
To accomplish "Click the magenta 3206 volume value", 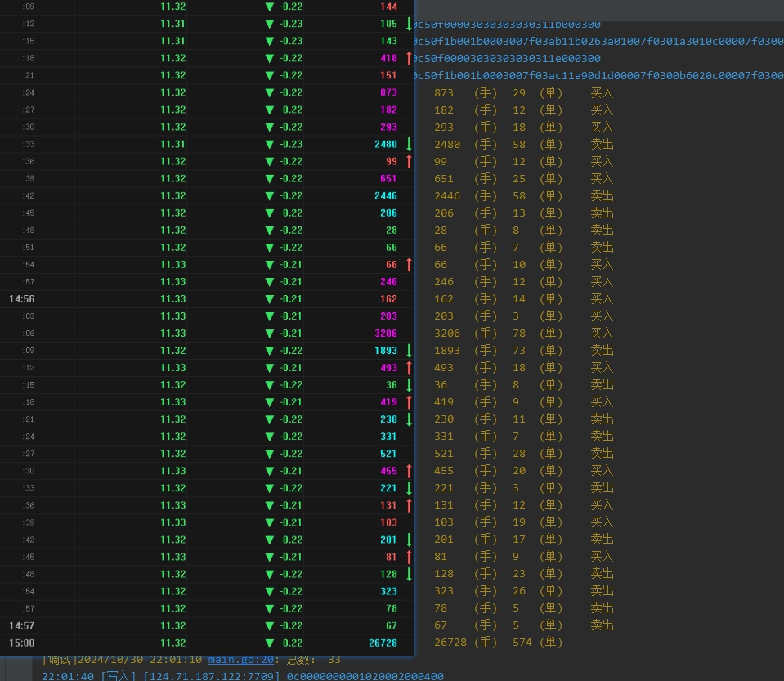I will pos(385,334).
